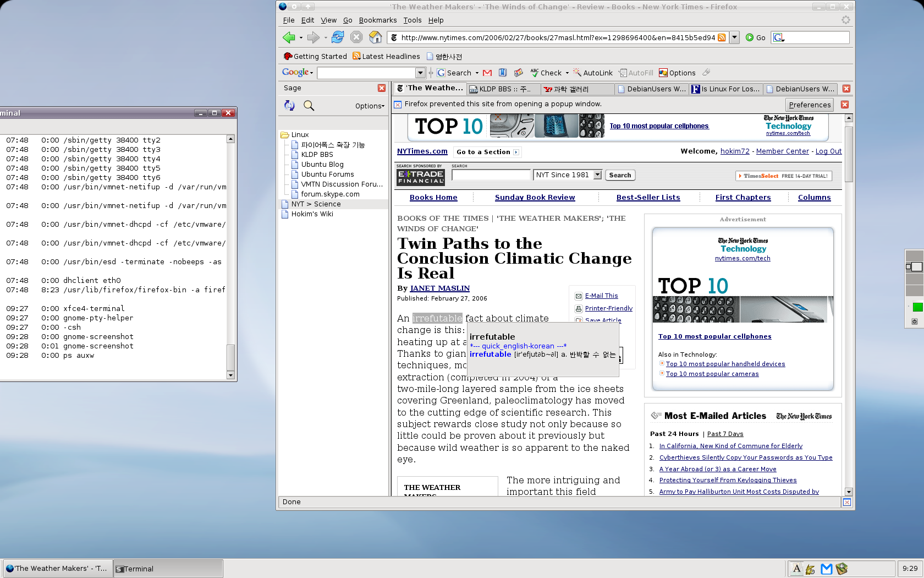This screenshot has width=924, height=578.
Task: Open the Bookmarks menu
Action: coord(378,20)
